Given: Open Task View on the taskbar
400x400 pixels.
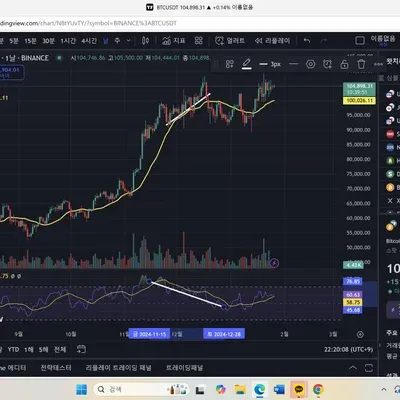Looking at the screenshot, I should coord(200,389).
